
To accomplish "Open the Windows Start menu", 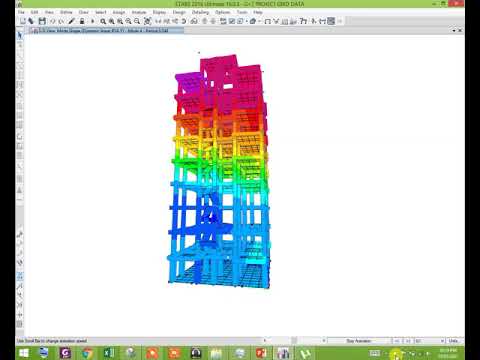I will 24,353.
